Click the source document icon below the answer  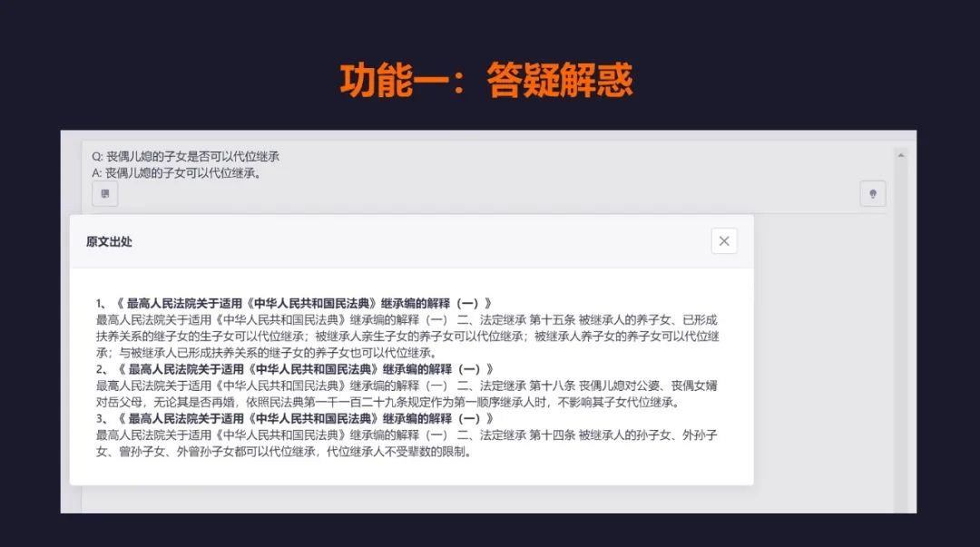tap(105, 194)
